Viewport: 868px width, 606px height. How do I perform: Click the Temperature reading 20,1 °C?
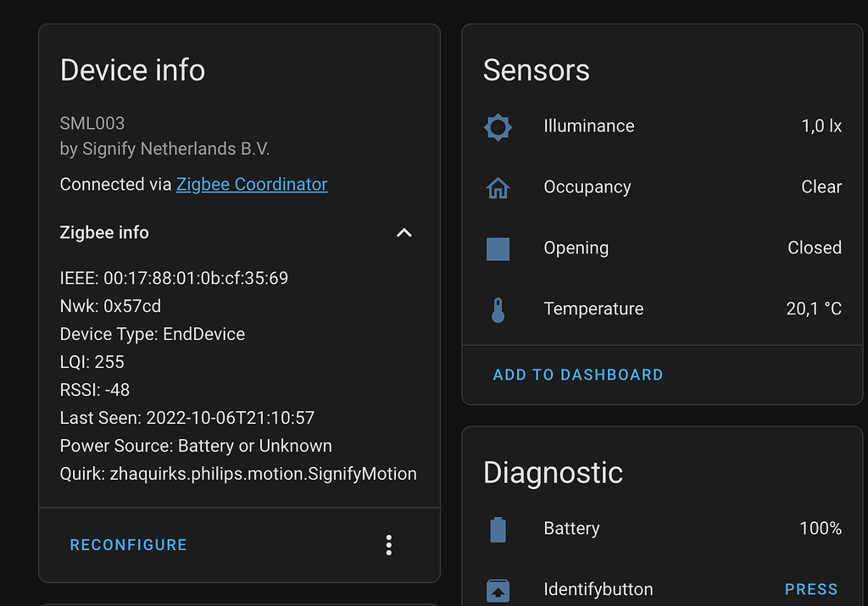pos(814,309)
